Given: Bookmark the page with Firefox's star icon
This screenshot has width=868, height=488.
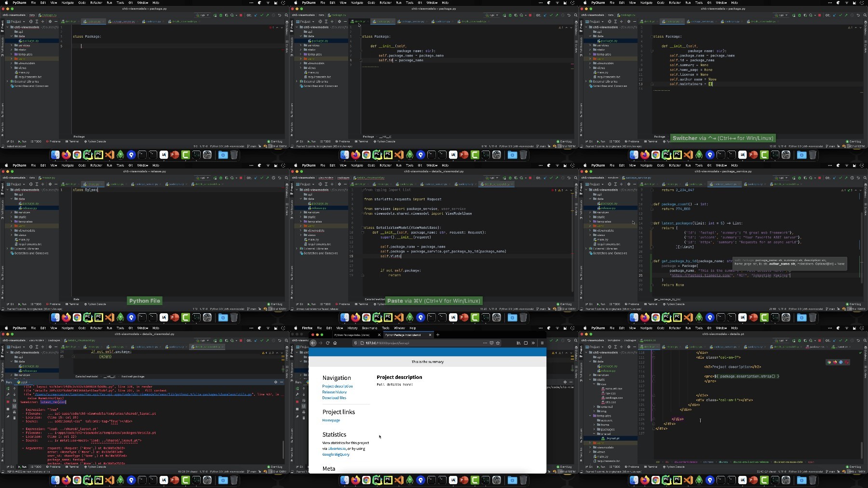Looking at the screenshot, I should click(498, 343).
